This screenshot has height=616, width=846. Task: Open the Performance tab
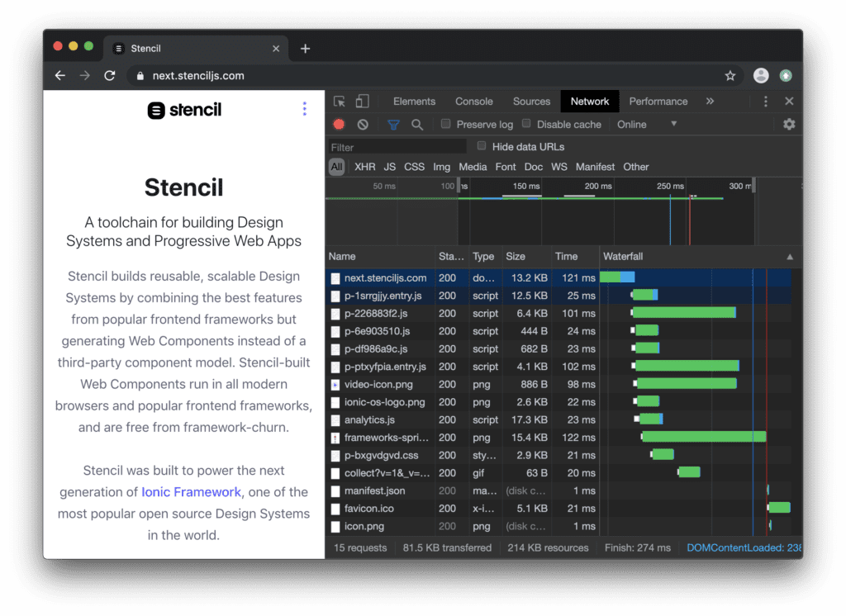click(658, 102)
